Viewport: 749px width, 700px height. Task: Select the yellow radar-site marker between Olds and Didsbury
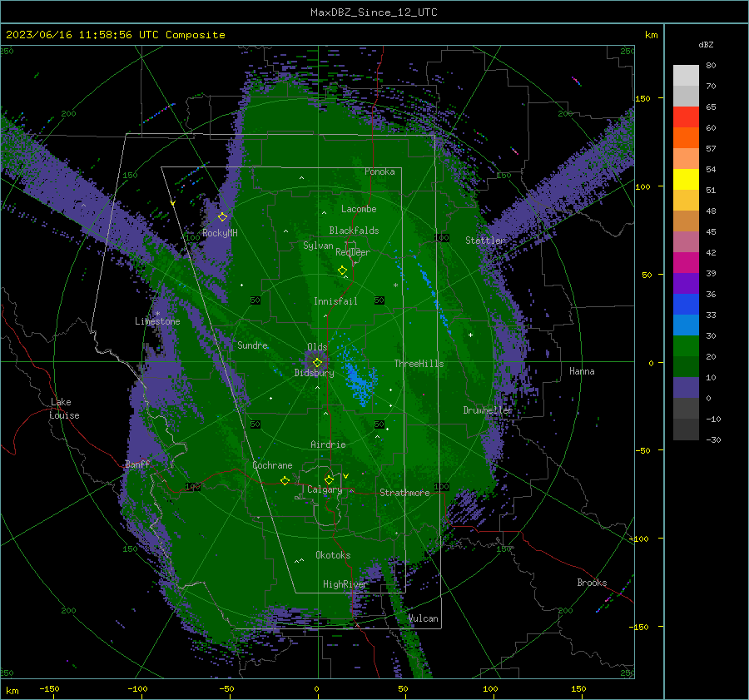coord(317,363)
